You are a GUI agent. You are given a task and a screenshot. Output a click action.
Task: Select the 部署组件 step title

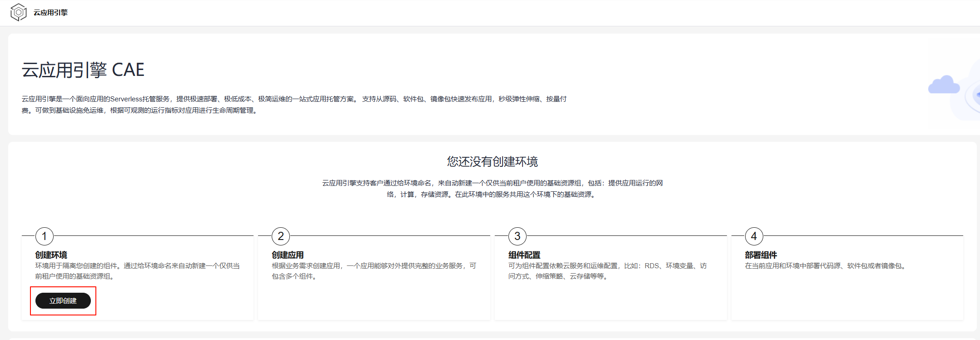(x=761, y=255)
